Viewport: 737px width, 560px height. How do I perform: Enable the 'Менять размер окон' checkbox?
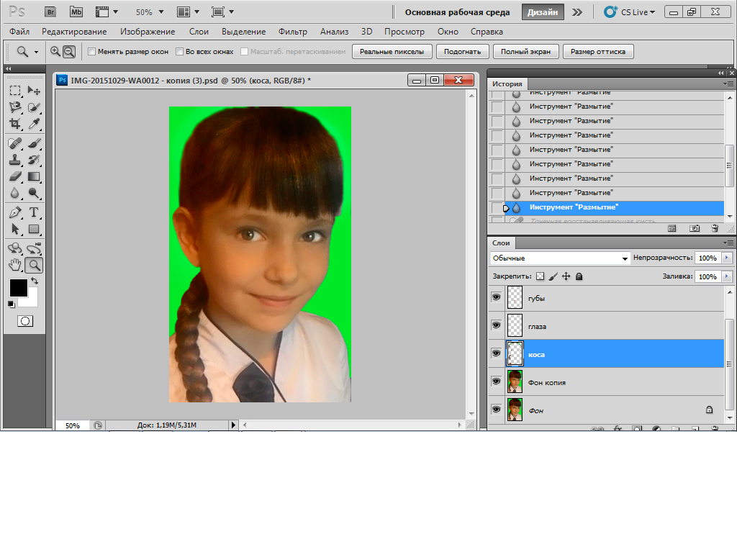[91, 52]
